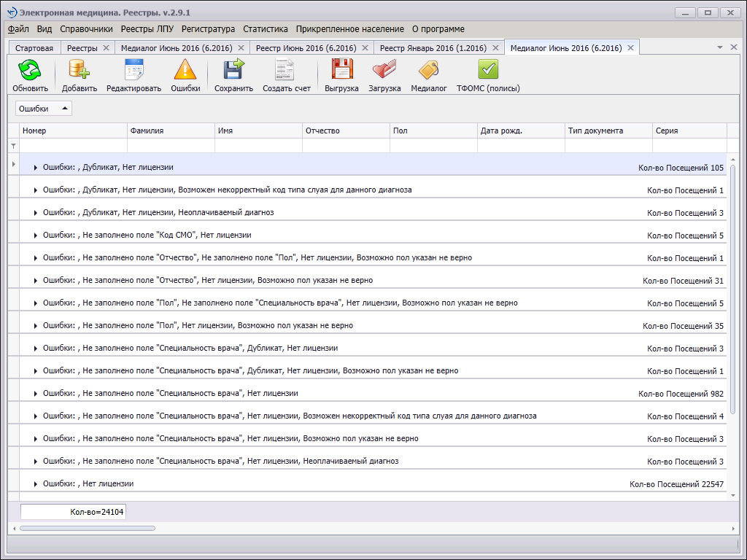Switch to the Реестр Январь 2016 tab
This screenshot has height=560, width=747.
[x=433, y=48]
